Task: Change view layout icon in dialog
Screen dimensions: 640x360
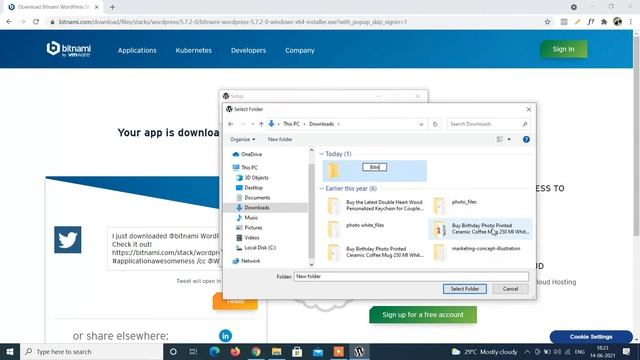Action: click(500, 140)
